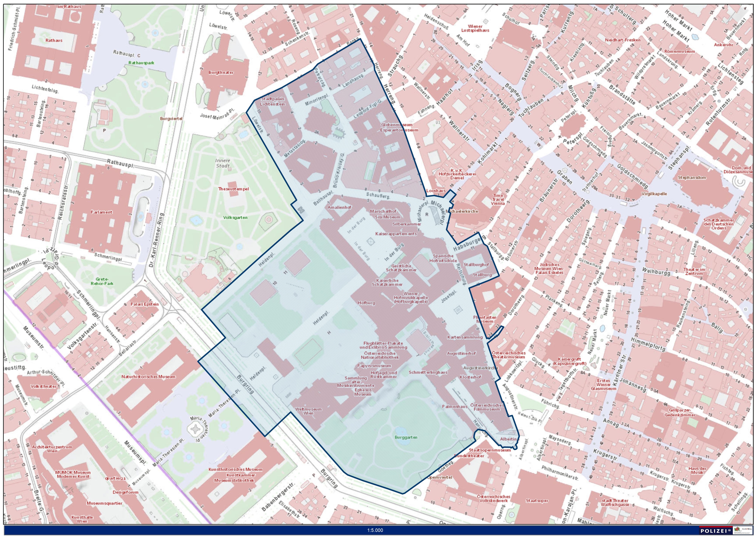Click the 1:5.000 scale text
Screen dimensions: 756x537
pyautogui.click(x=375, y=530)
